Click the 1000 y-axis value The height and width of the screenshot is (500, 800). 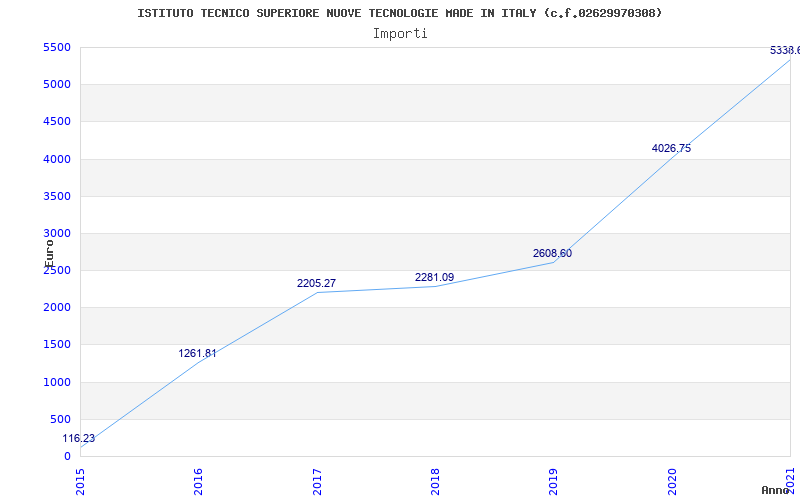click(57, 382)
